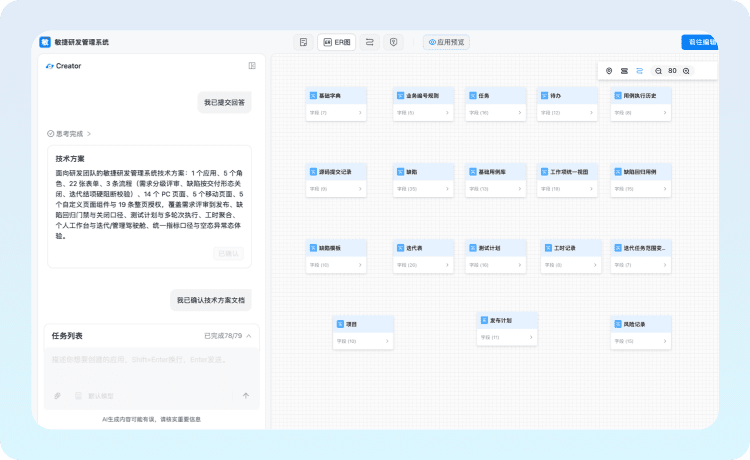Open the 风险记录 field row
Image resolution: width=750 pixels, height=460 pixels.
point(641,341)
